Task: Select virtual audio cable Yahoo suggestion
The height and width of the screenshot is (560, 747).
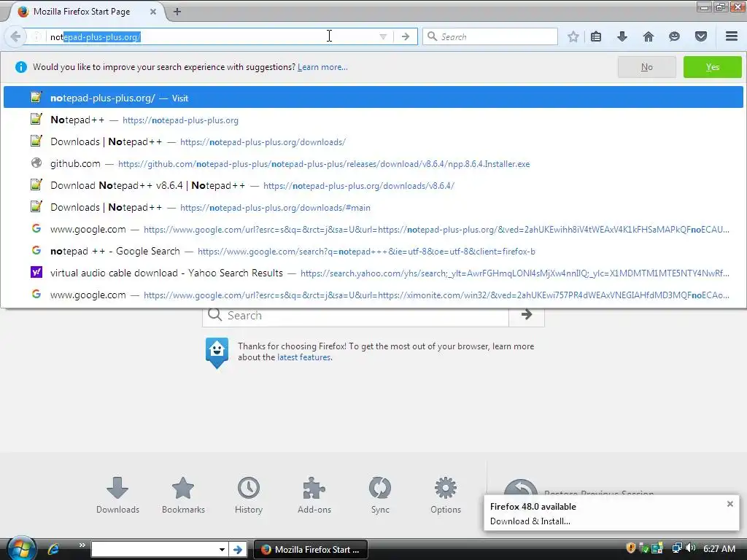Action: pos(373,273)
